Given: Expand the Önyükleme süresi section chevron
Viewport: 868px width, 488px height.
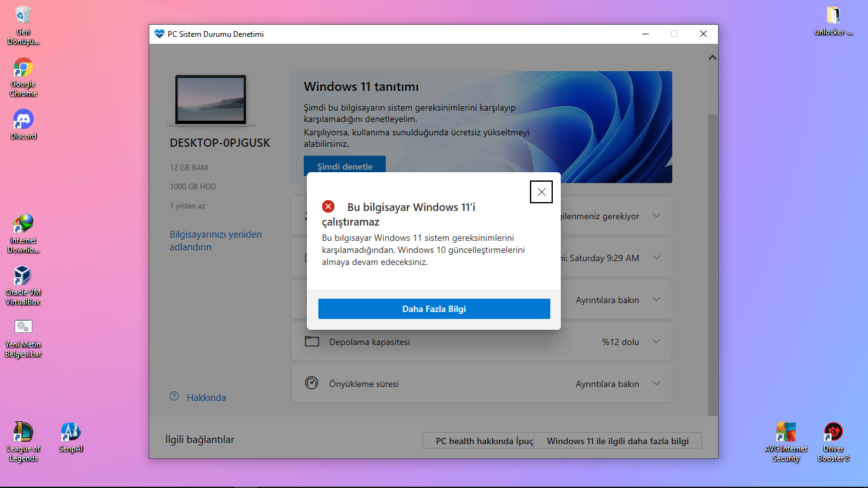Looking at the screenshot, I should point(657,384).
